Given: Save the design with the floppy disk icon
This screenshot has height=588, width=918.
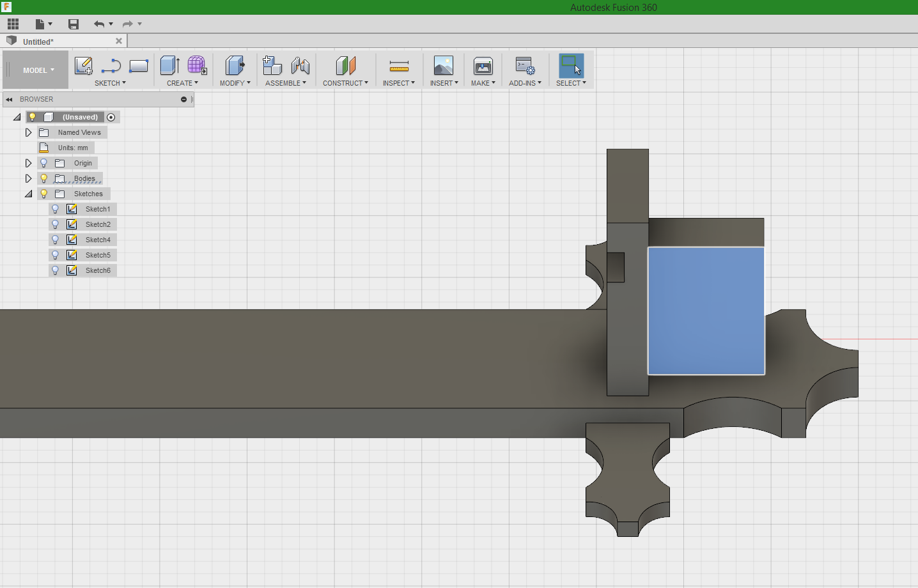Looking at the screenshot, I should point(74,24).
